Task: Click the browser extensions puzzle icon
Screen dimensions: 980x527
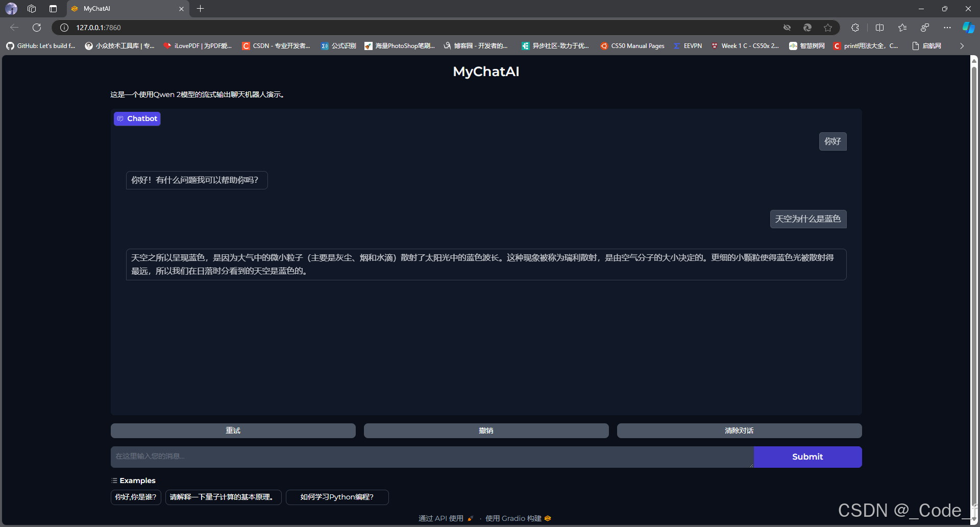Action: coord(855,28)
